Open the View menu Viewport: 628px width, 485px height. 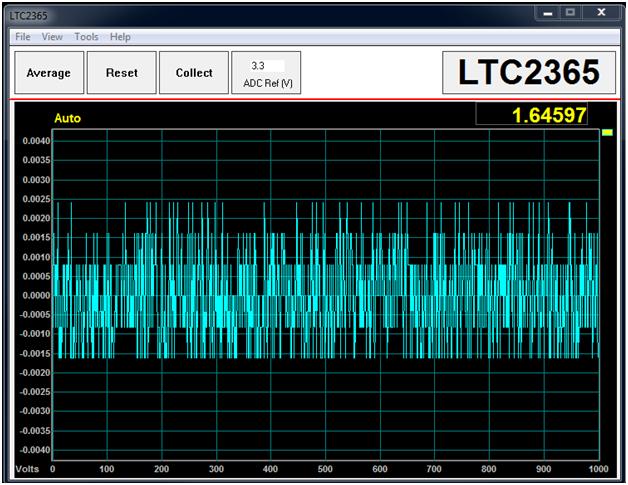coord(52,37)
